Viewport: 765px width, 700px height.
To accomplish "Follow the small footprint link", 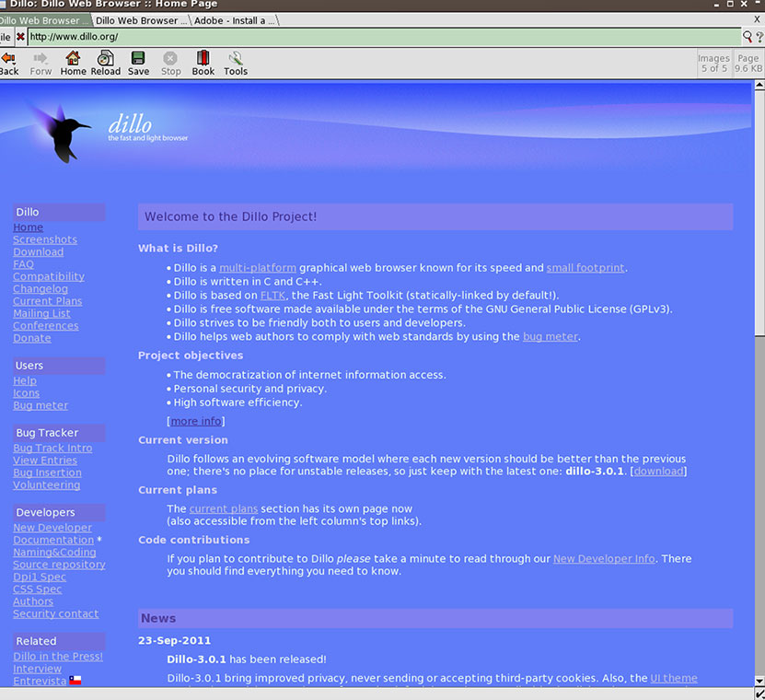I will pyautogui.click(x=585, y=267).
